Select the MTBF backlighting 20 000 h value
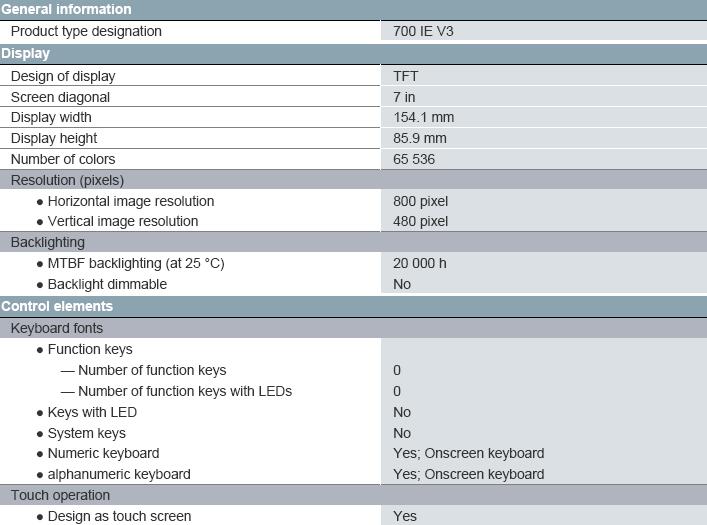Screen dimensions: 707x525 tap(420, 263)
